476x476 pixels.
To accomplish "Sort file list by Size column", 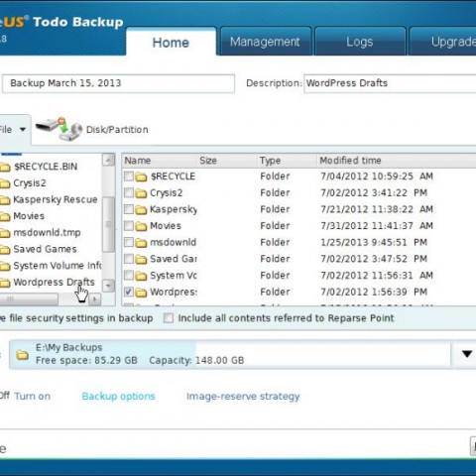I will coord(227,161).
